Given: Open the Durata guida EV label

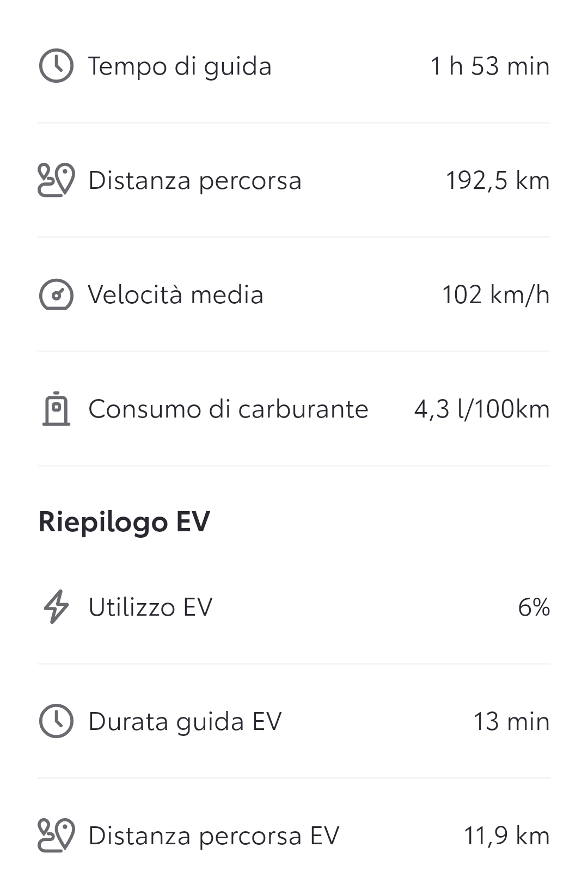Looking at the screenshot, I should (x=185, y=722).
